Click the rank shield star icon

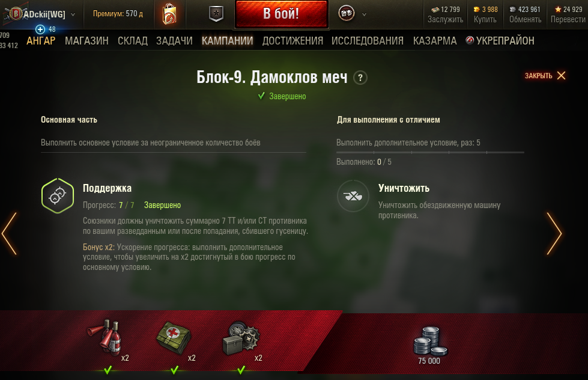(x=216, y=14)
